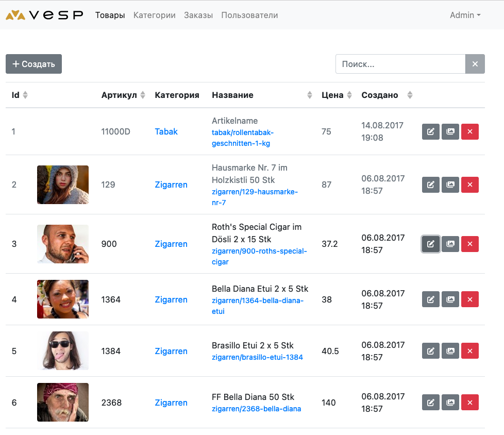This screenshot has width=504, height=435.
Task: Click inside the Поиск search field
Action: 400,64
